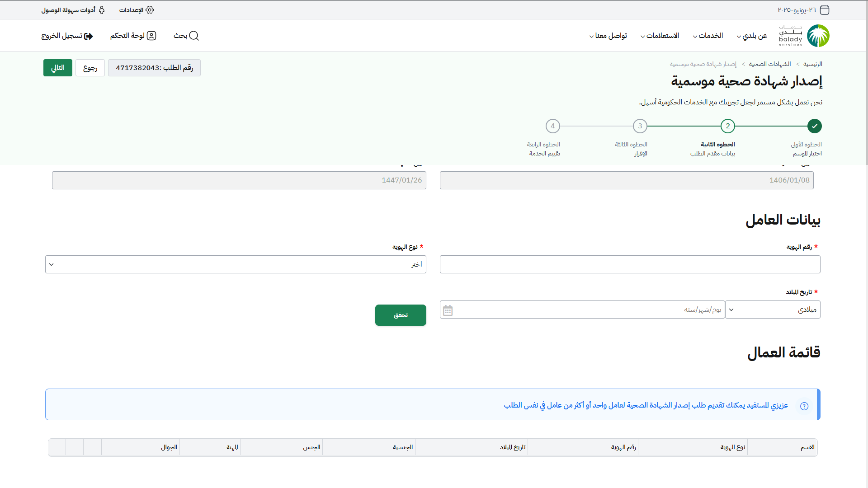Click the search magnifier icon

[x=194, y=36]
